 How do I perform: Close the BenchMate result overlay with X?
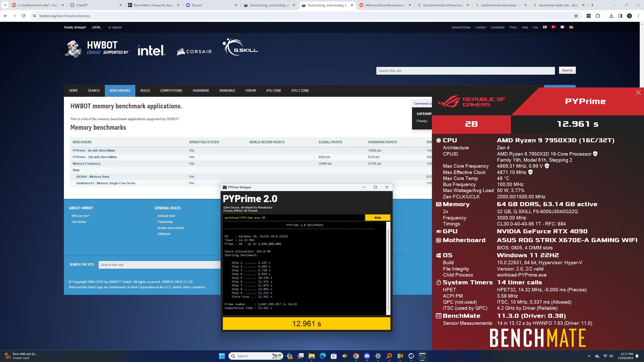pos(638,93)
